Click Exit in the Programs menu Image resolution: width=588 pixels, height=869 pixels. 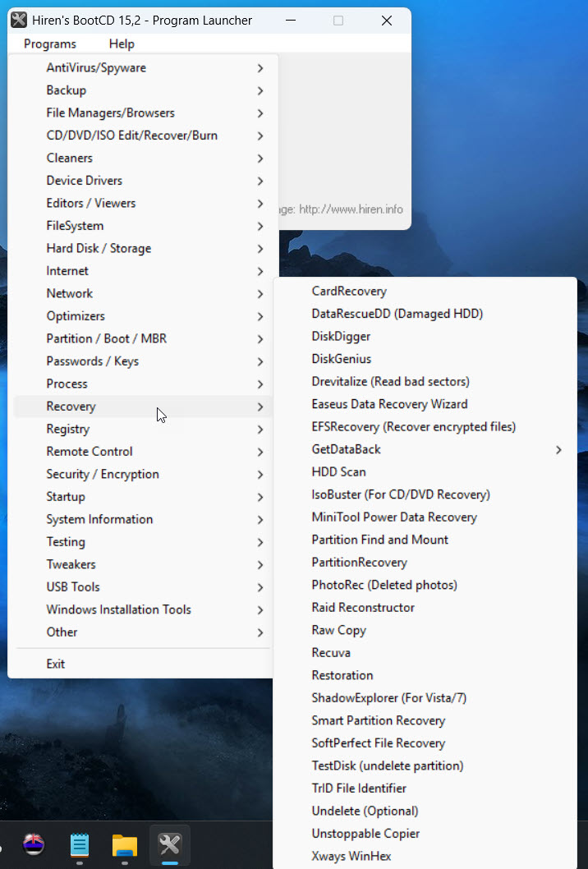point(56,664)
